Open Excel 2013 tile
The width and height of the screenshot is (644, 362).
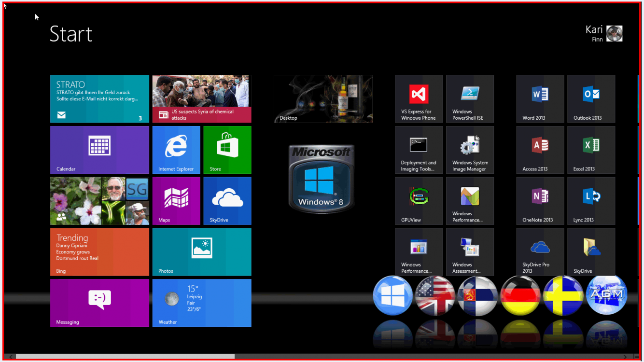click(x=591, y=150)
